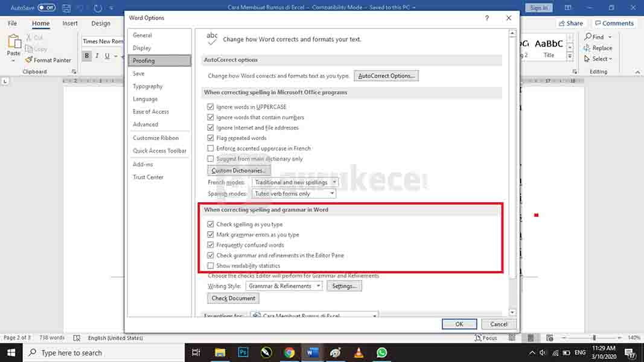
Task: Uncheck Check grammar and refinements in Editor Pane
Action: click(x=210, y=255)
